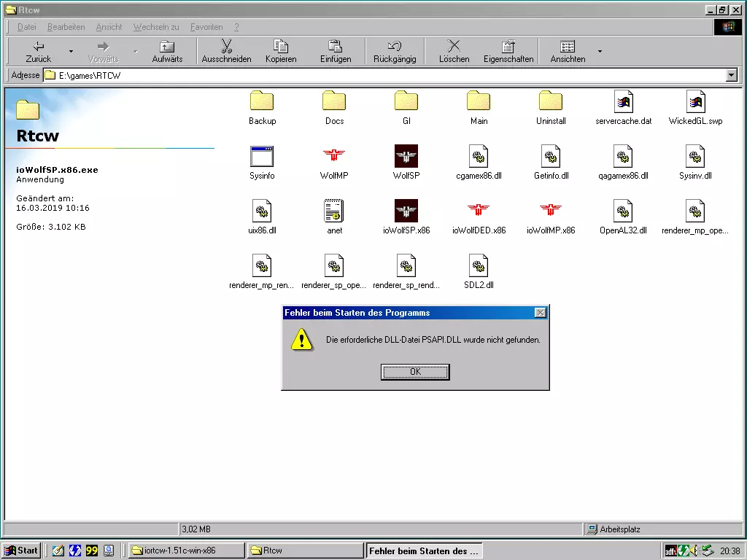The width and height of the screenshot is (747, 560).
Task: Delete selected file with Löschen
Action: pyautogui.click(x=454, y=52)
